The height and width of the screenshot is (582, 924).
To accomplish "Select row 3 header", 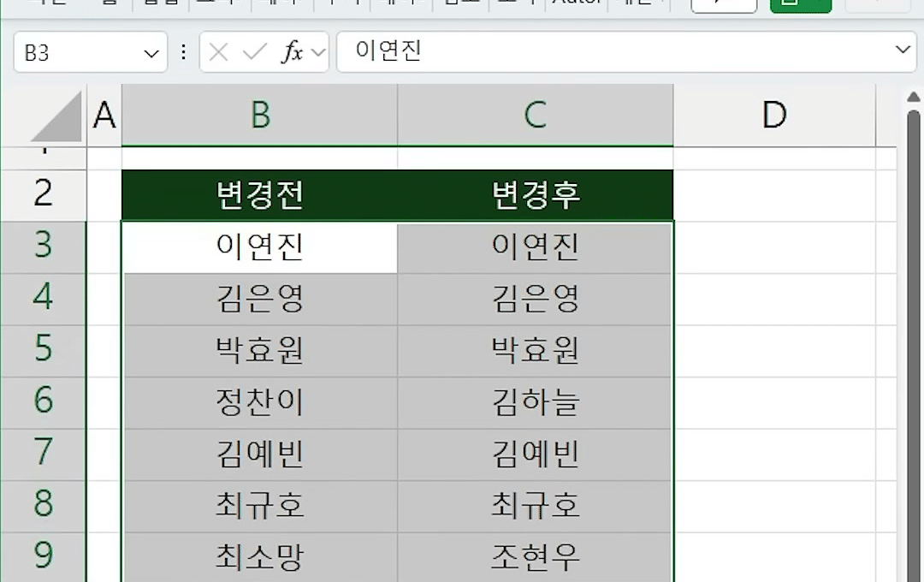I will click(x=44, y=247).
